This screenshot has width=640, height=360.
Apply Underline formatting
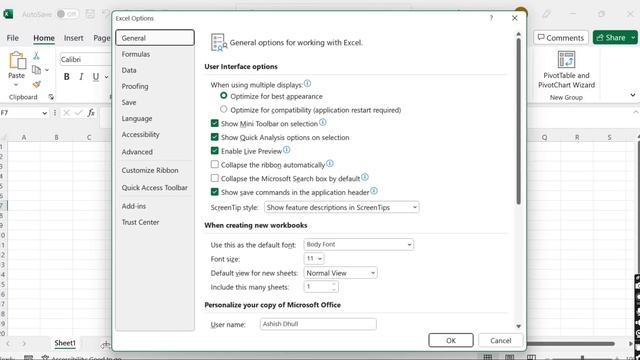(x=96, y=77)
